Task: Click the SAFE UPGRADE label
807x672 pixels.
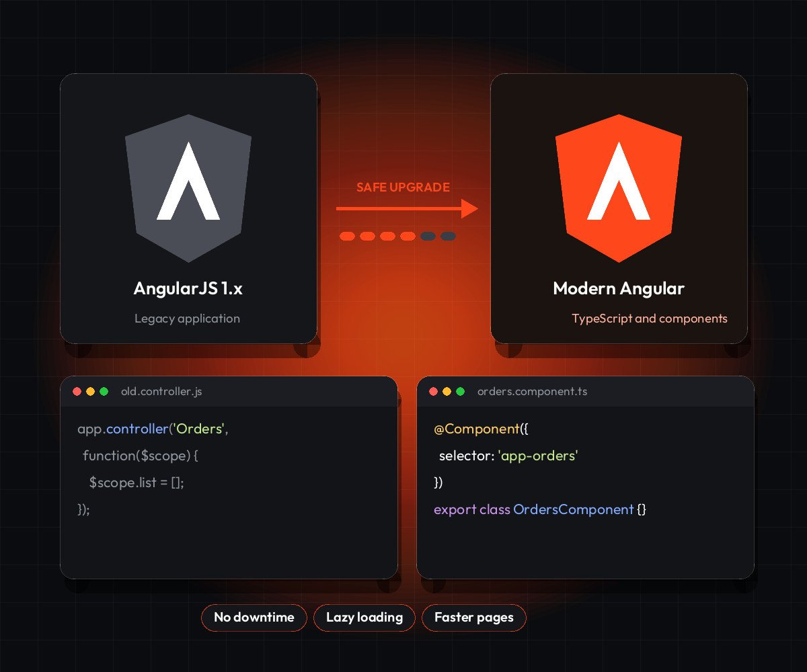Action: pyautogui.click(x=403, y=187)
